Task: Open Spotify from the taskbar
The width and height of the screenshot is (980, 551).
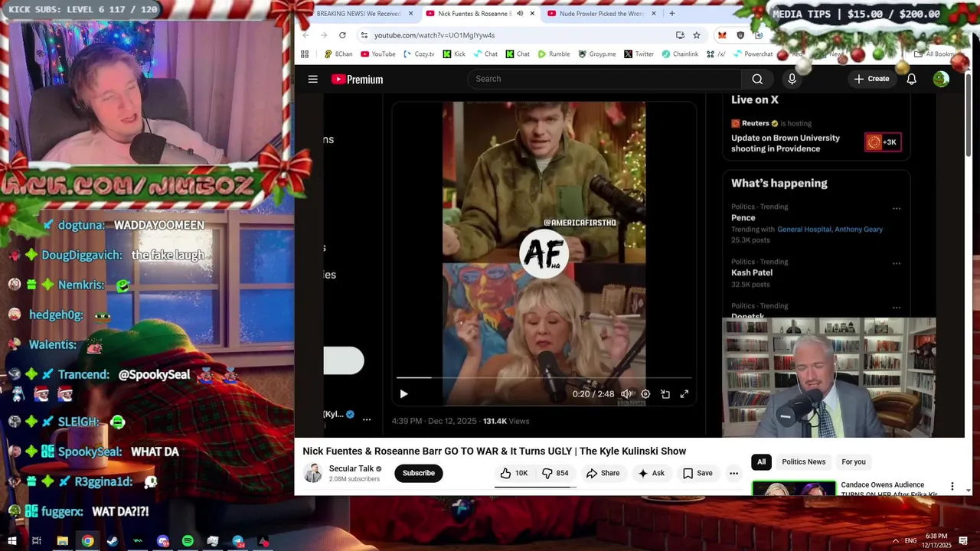Action: click(x=188, y=541)
